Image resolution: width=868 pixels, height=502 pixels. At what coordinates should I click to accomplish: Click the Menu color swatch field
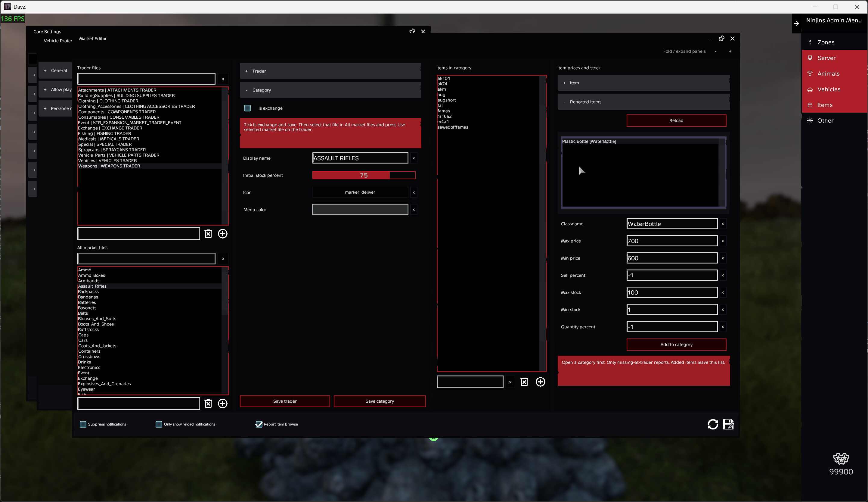coord(360,210)
